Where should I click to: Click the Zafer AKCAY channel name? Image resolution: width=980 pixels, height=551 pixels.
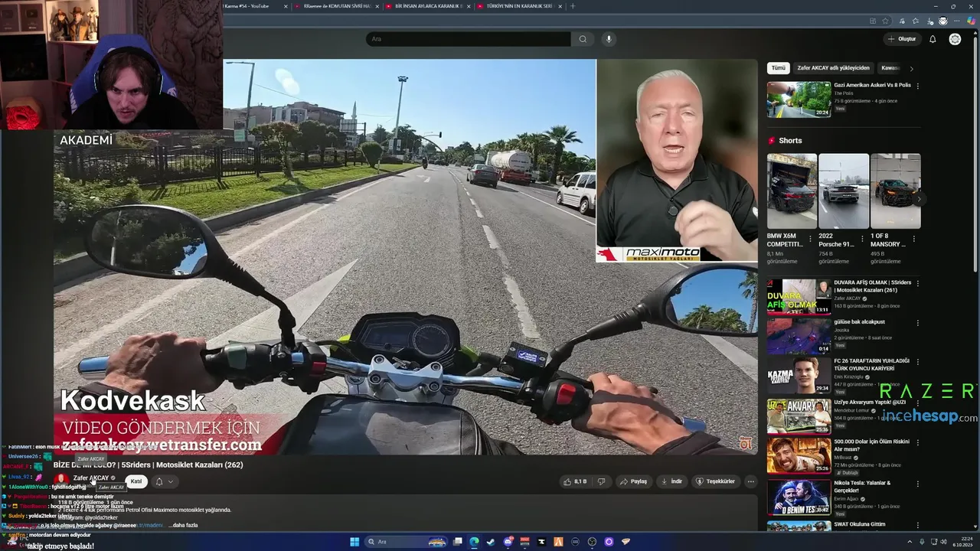[90, 478]
